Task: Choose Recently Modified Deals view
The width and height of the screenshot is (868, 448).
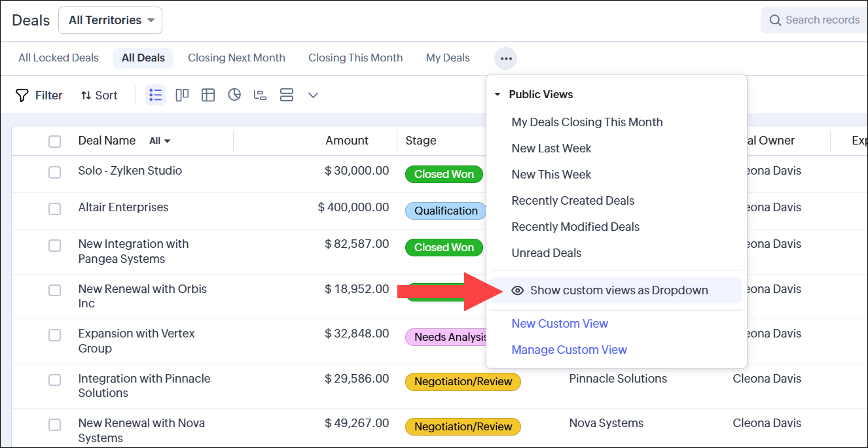Action: (x=575, y=227)
